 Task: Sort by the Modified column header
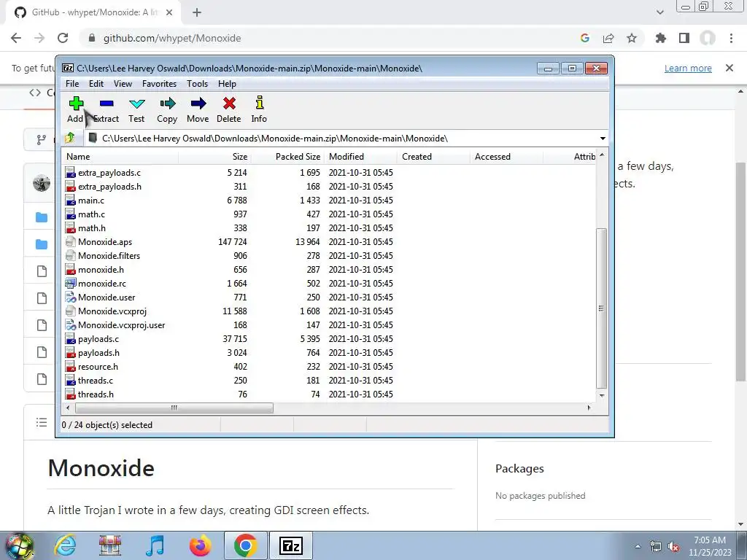[x=360, y=157]
